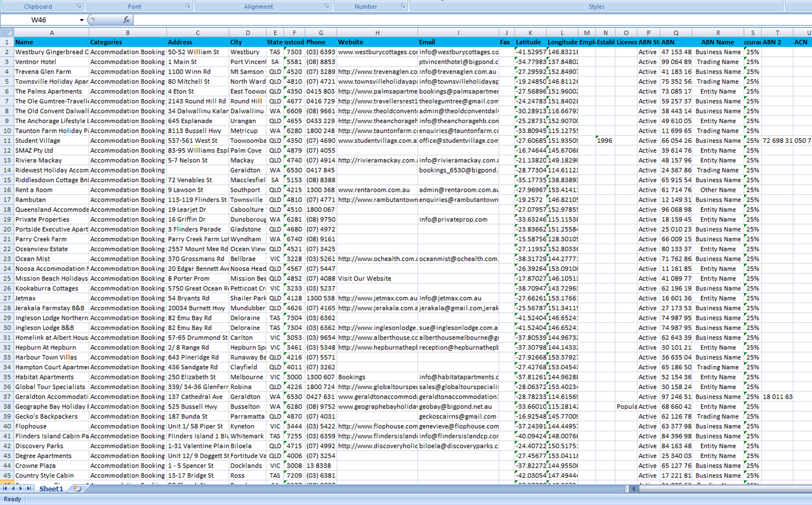Click the next sheet navigation arrow
This screenshot has width=812, height=505.
[22, 489]
